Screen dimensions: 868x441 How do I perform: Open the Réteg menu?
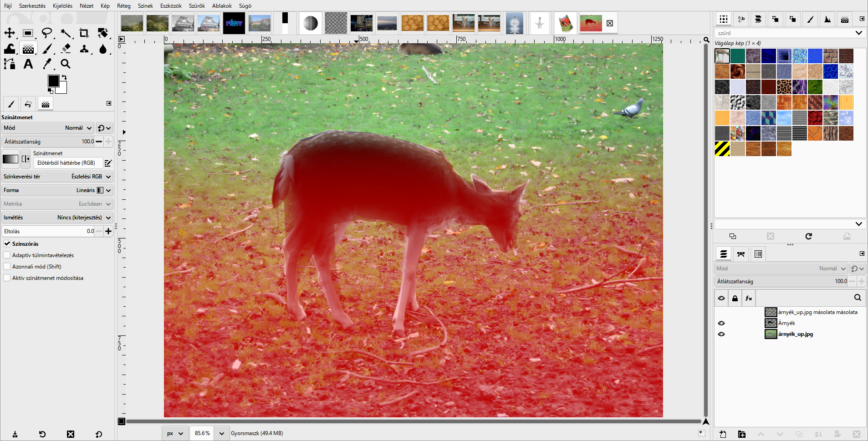tap(124, 6)
